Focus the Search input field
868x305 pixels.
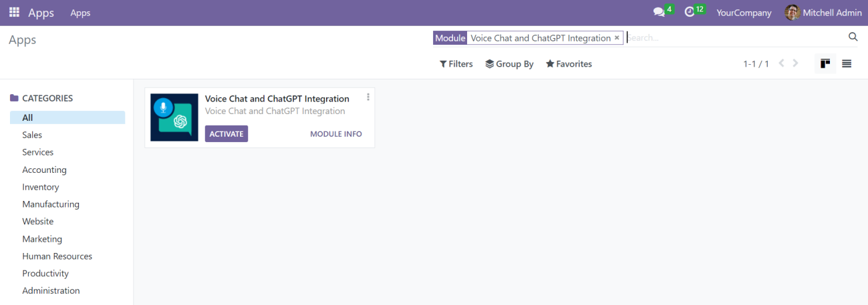coord(735,38)
